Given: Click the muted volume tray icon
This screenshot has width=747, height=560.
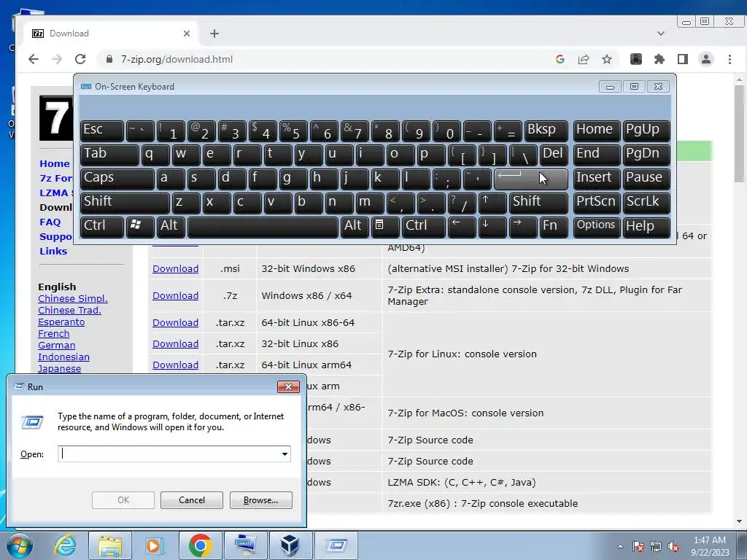Looking at the screenshot, I should (673, 546).
